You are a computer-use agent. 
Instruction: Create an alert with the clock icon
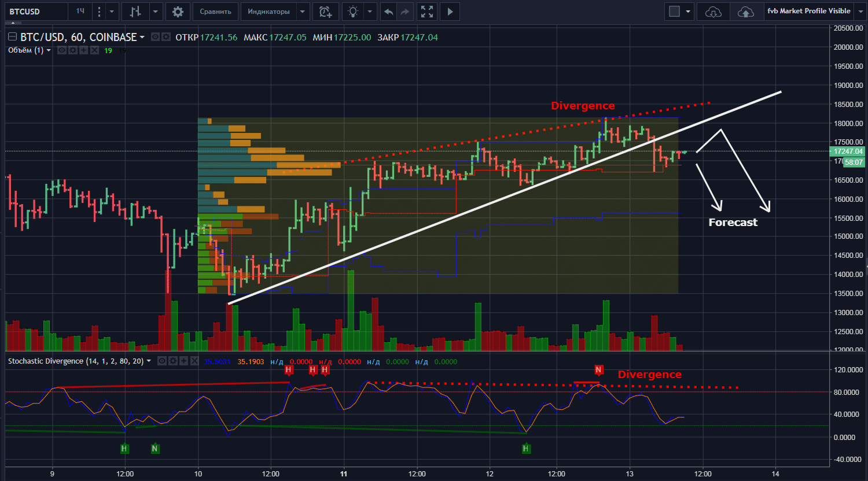pyautogui.click(x=325, y=11)
